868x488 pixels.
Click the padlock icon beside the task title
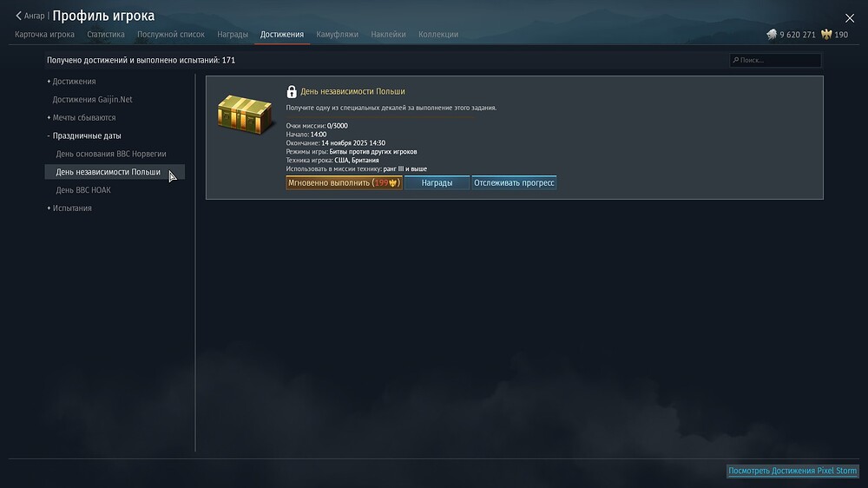[292, 91]
